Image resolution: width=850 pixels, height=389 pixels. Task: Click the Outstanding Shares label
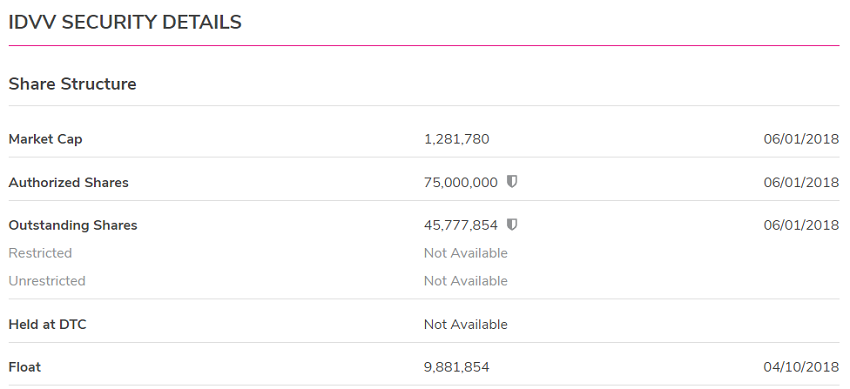[73, 225]
